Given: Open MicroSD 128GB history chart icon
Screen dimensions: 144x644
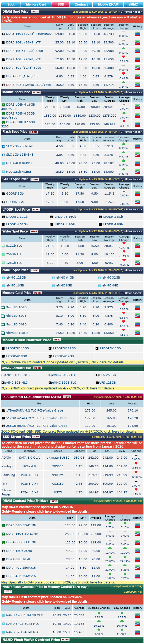Looking at the screenshot, I should pos(137,333).
